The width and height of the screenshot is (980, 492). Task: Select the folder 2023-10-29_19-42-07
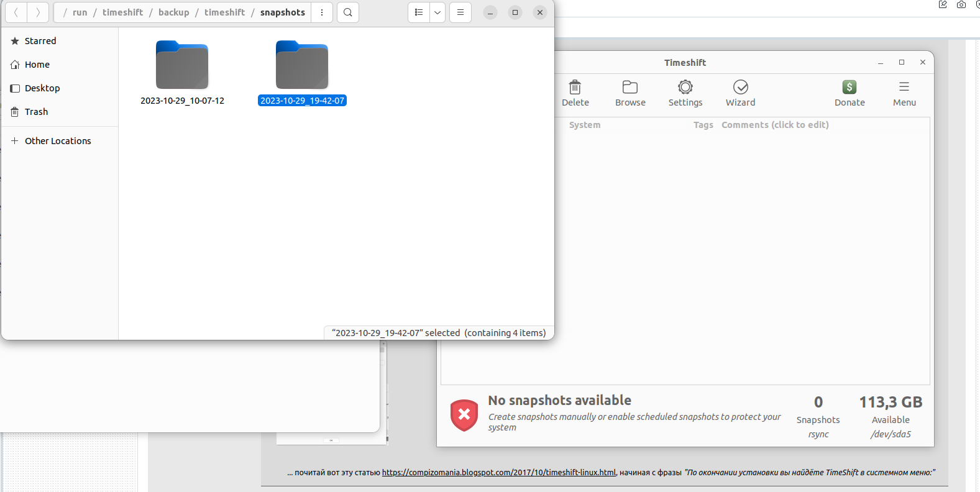(x=302, y=73)
